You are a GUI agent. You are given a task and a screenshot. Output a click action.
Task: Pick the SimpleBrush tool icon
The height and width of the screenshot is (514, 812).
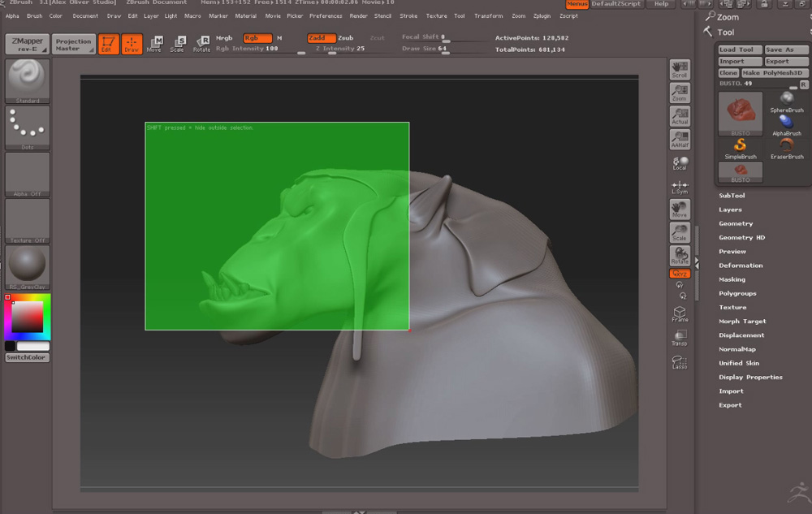(740, 148)
